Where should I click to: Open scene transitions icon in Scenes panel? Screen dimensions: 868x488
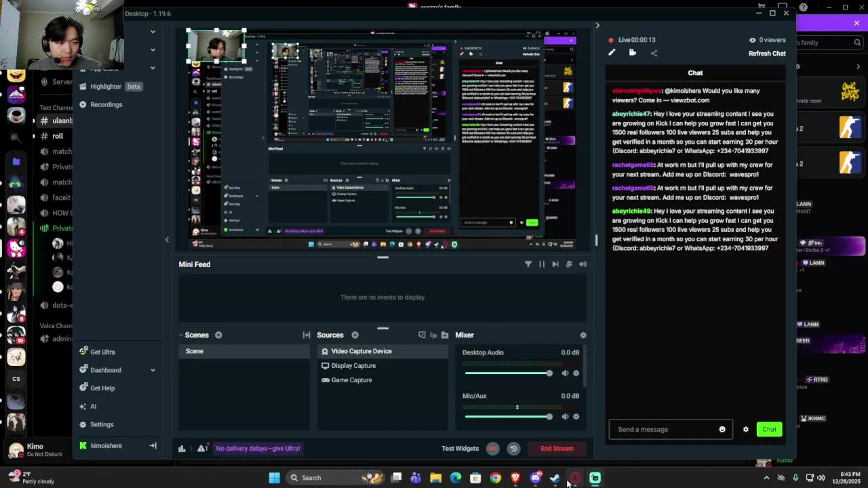pos(307,335)
